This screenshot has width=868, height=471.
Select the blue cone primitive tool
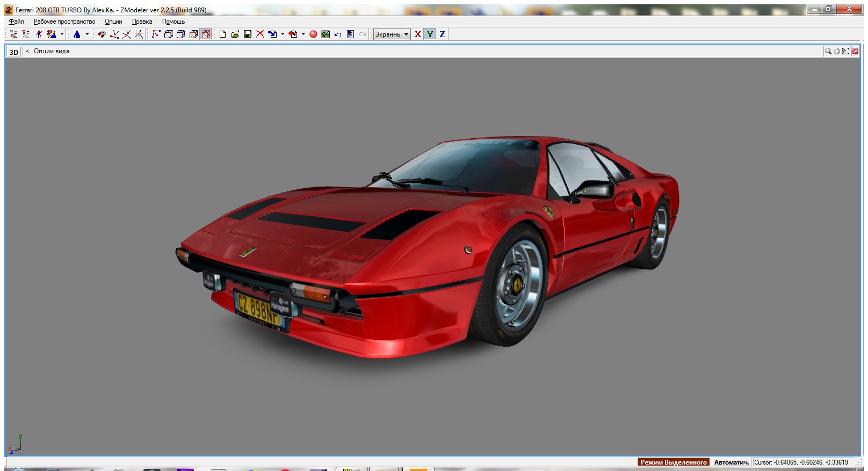pos(77,34)
